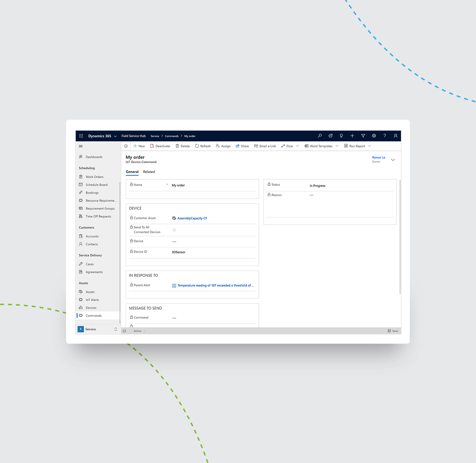Open the Run Report dropdown menu
This screenshot has width=476, height=463.
coord(370,146)
